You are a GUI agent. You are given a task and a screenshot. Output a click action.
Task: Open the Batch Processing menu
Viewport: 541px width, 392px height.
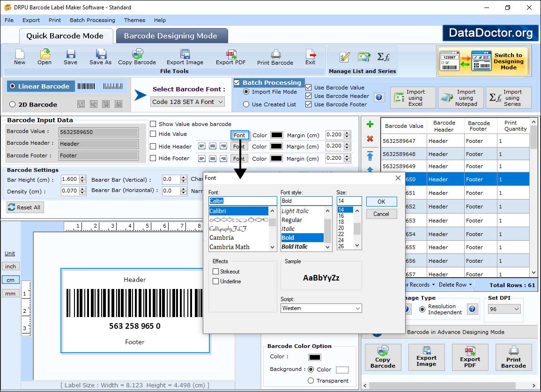pyautogui.click(x=92, y=20)
